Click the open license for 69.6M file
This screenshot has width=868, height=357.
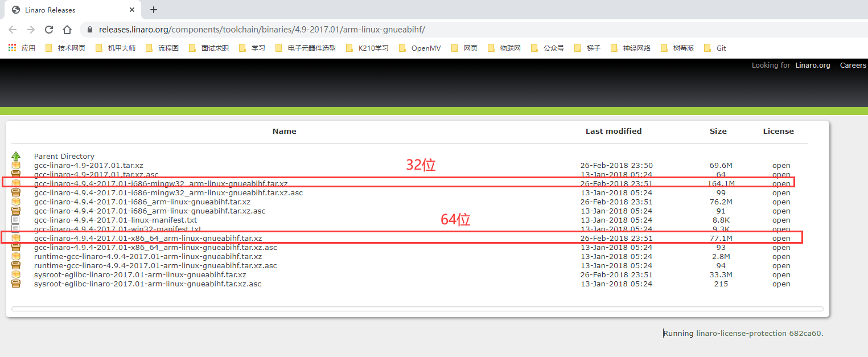coord(781,165)
